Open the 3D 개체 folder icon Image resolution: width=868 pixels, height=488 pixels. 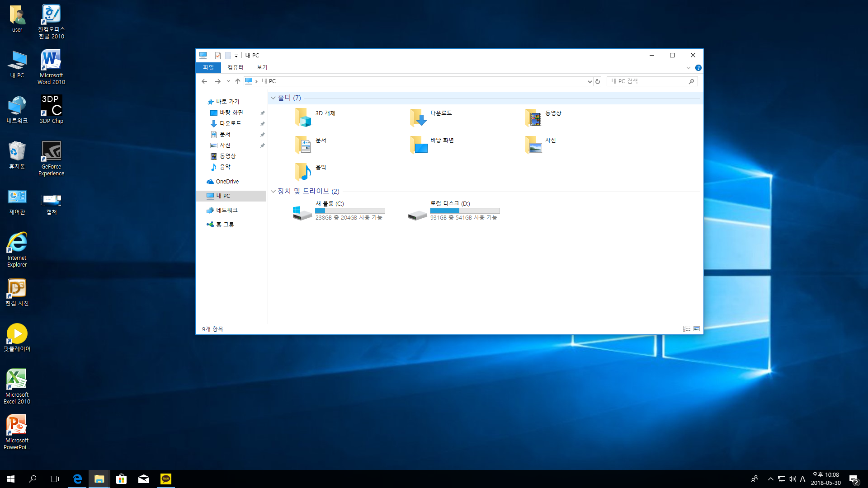coord(303,117)
